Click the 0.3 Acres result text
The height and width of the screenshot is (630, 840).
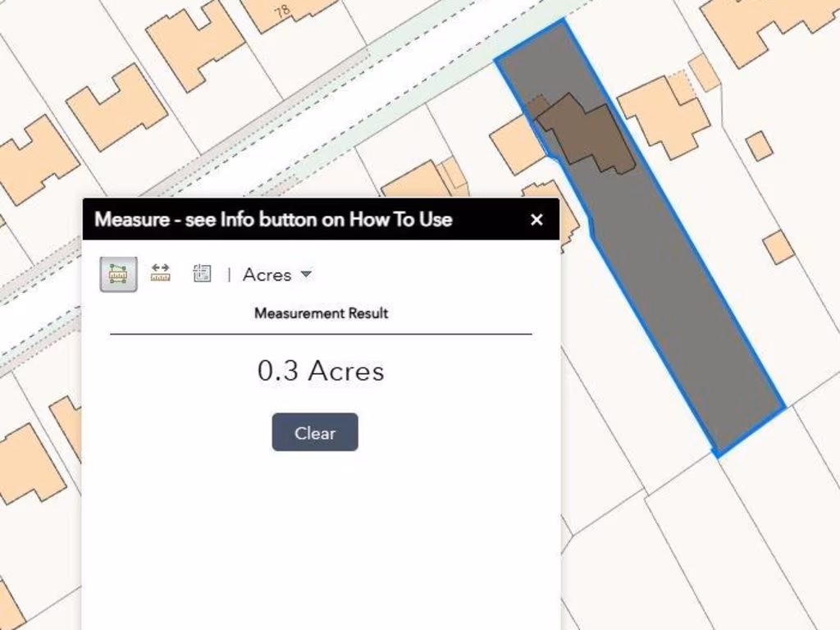tap(321, 371)
